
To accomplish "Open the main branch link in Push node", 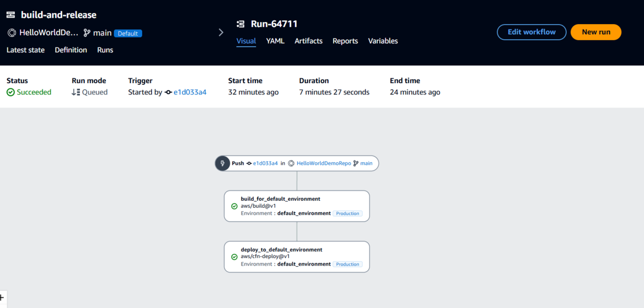I will [x=366, y=163].
